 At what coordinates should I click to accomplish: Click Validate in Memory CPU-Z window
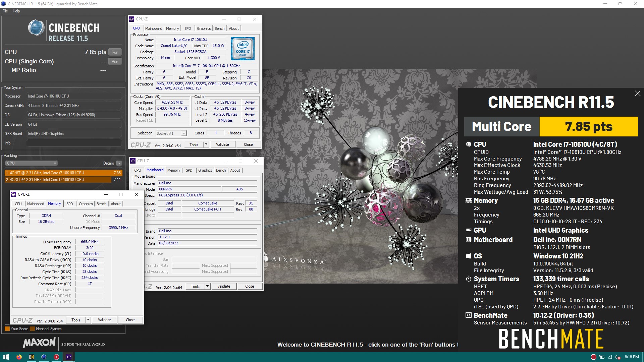(104, 320)
